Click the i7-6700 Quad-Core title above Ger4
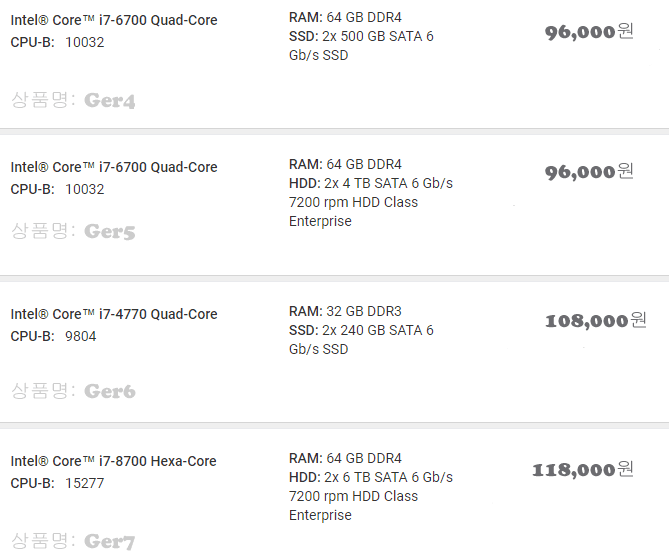The image size is (669, 559). [x=114, y=20]
